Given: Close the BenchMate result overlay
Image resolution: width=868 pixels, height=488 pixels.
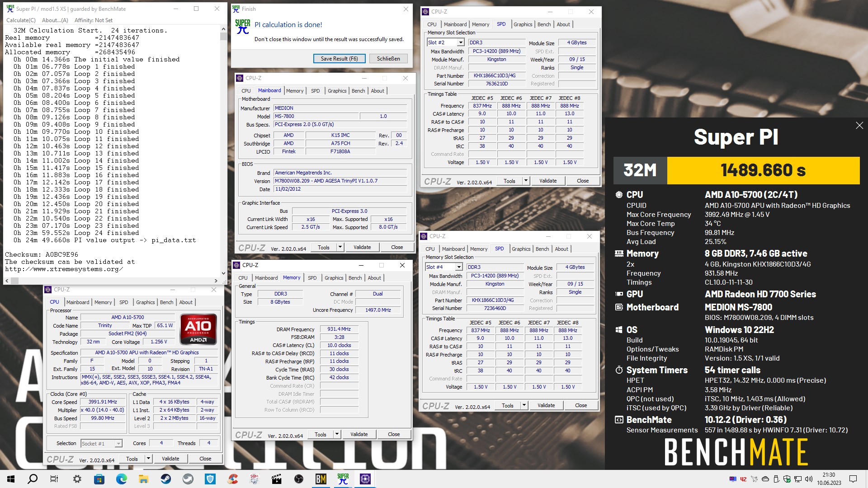Looking at the screenshot, I should coord(859,126).
